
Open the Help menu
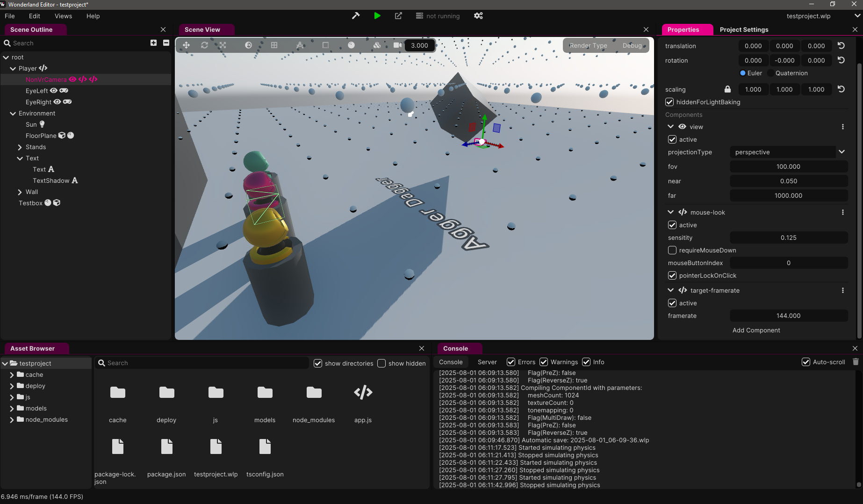(x=93, y=16)
